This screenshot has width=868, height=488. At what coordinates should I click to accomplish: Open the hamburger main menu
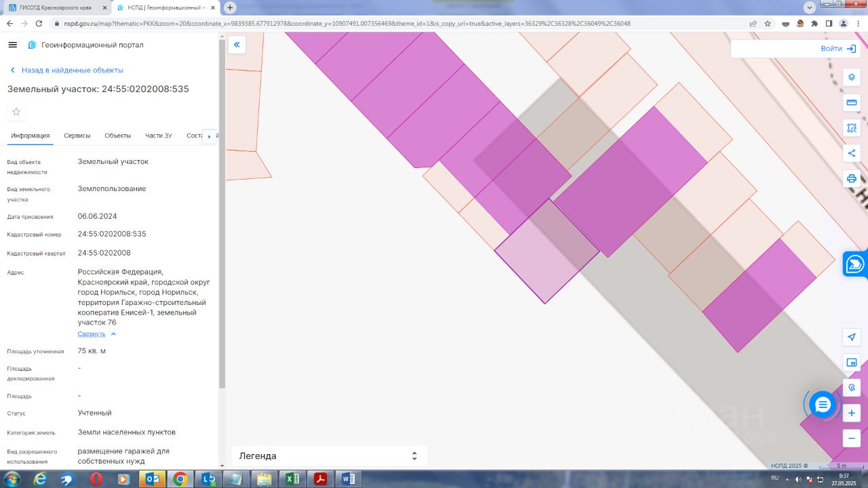point(12,45)
